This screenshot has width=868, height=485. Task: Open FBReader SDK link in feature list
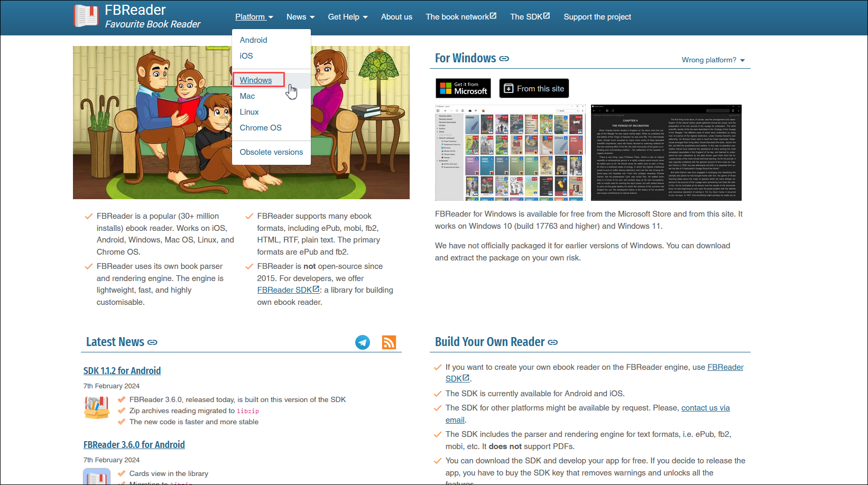(x=288, y=290)
